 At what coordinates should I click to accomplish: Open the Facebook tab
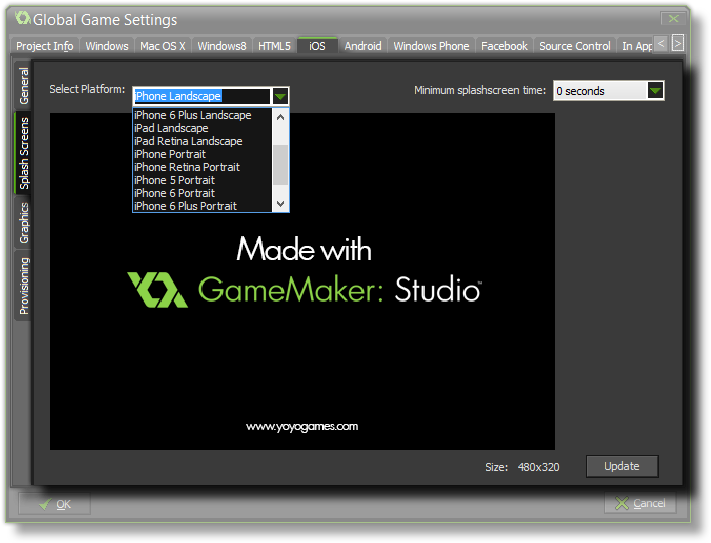(x=504, y=46)
